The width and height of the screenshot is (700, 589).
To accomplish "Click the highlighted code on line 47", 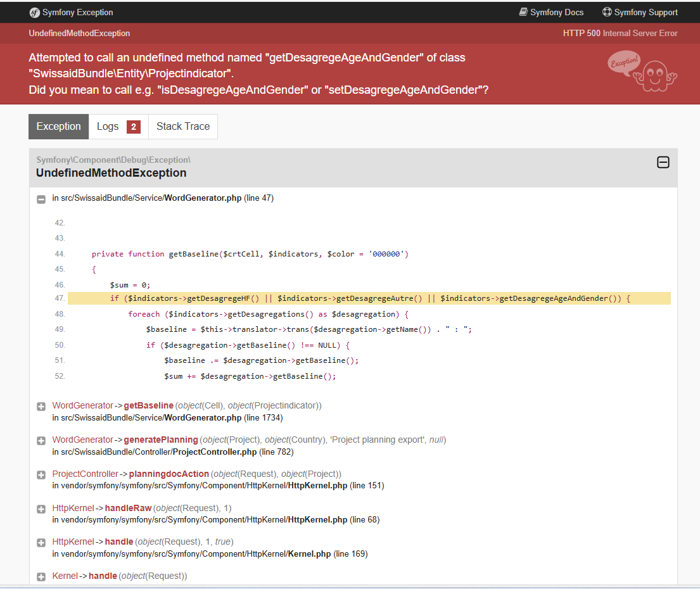I will [370, 298].
